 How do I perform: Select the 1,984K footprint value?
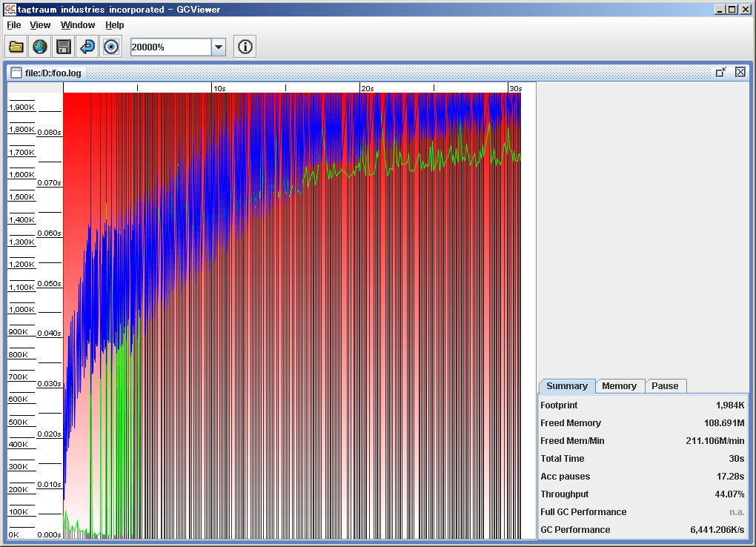coord(730,405)
